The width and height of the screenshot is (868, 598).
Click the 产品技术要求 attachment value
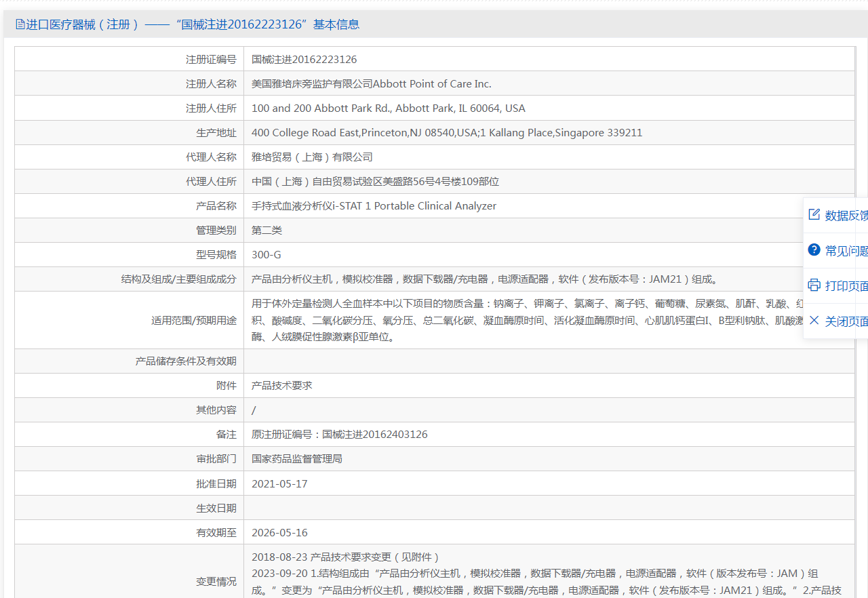(281, 385)
